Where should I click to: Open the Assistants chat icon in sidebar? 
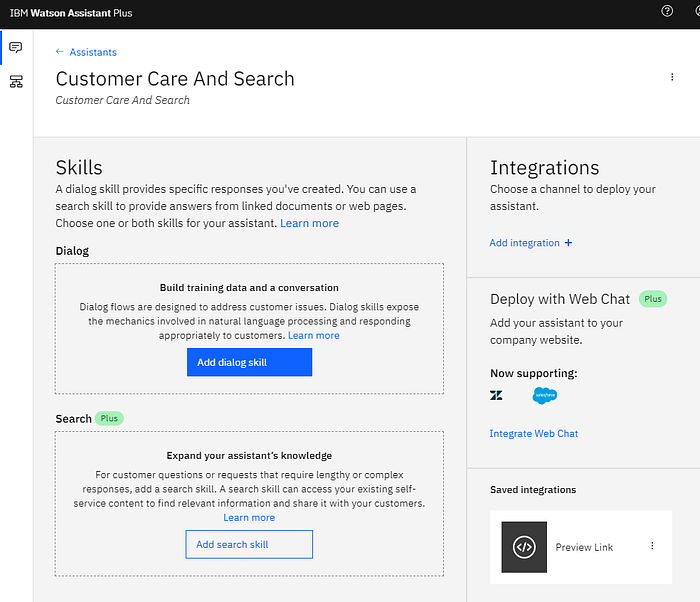point(16,47)
